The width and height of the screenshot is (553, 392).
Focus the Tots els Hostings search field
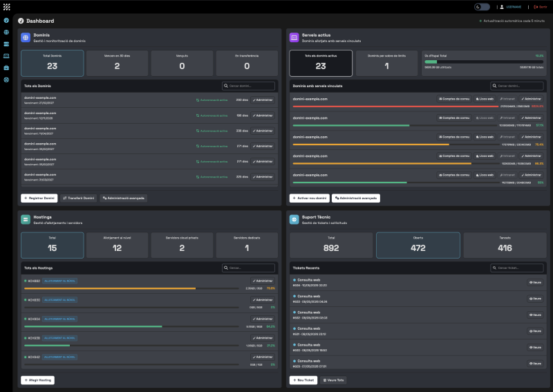point(248,268)
